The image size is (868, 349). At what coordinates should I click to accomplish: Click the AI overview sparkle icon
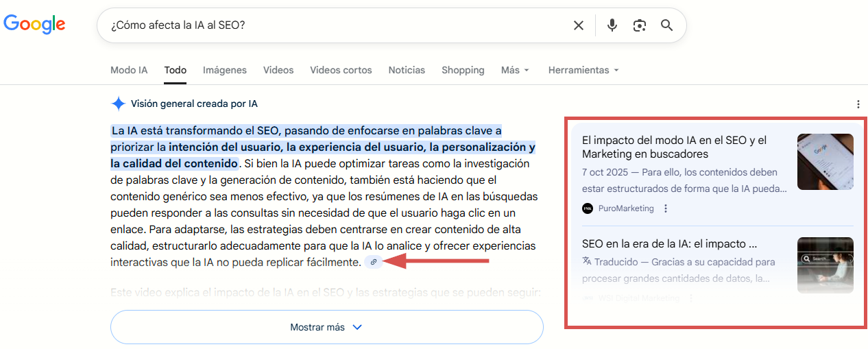point(119,104)
